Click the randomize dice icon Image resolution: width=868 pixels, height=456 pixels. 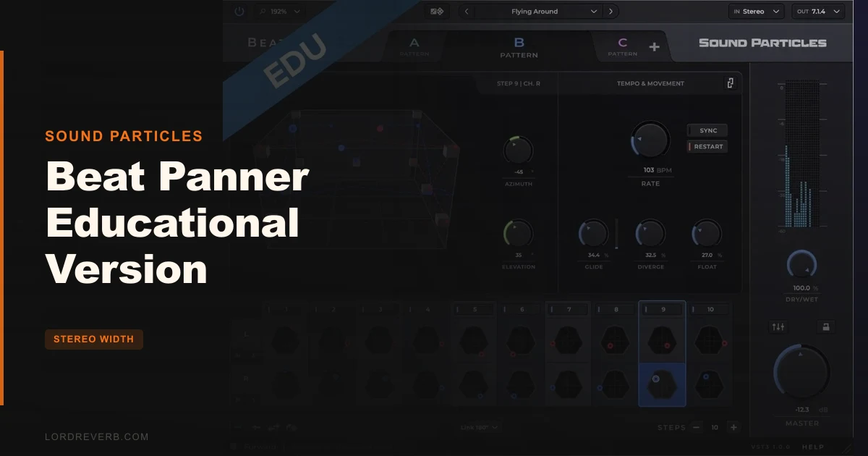click(437, 11)
